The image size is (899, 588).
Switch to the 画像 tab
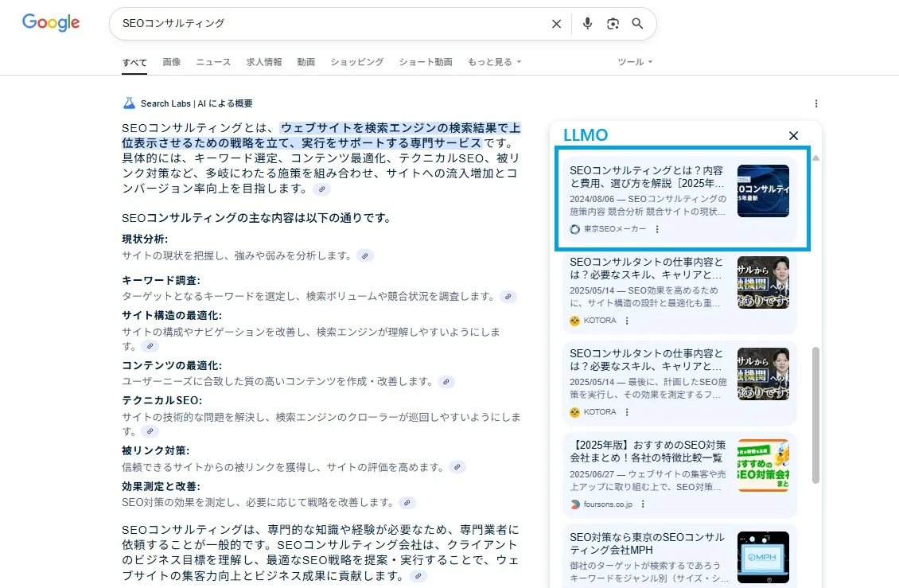tap(171, 62)
